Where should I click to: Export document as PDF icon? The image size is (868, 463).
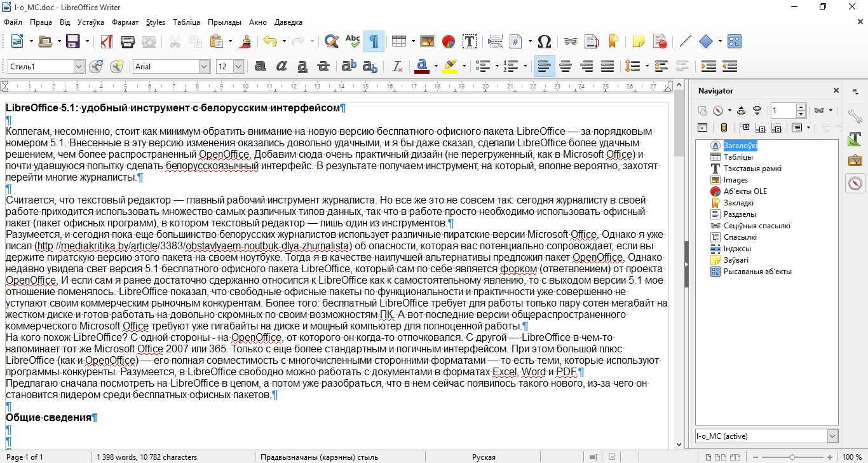click(x=107, y=42)
